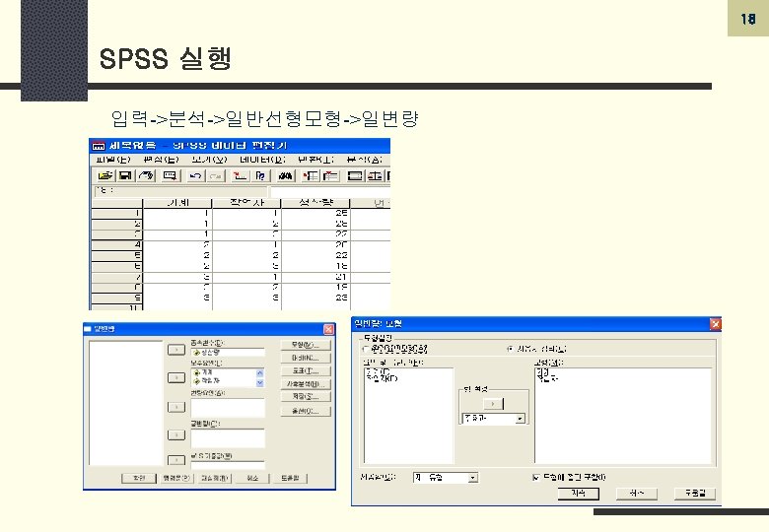Viewport: 769px width, 532px height.
Task: Click the Dialog Recall toolbar icon
Action: [x=170, y=175]
